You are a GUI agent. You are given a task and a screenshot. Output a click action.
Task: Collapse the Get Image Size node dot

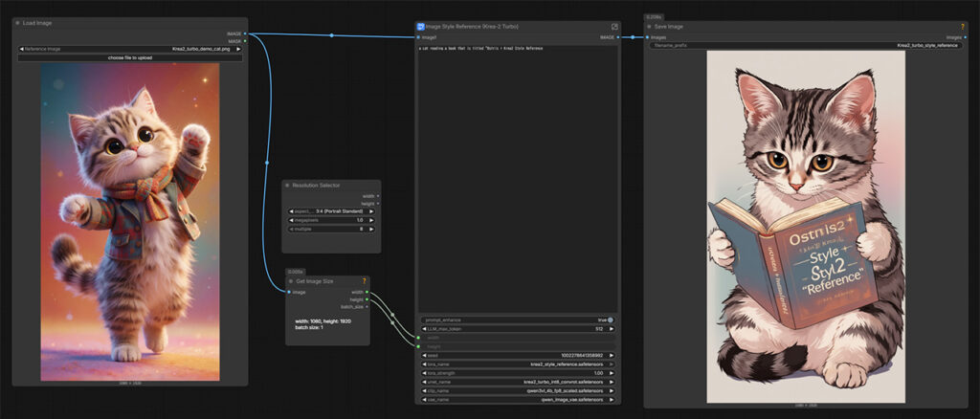[291, 281]
